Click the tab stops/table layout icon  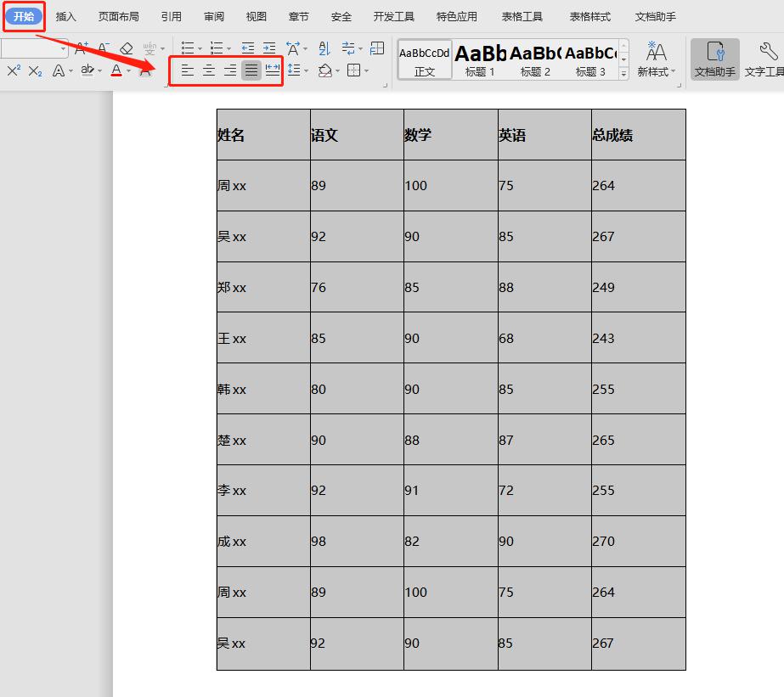(377, 48)
